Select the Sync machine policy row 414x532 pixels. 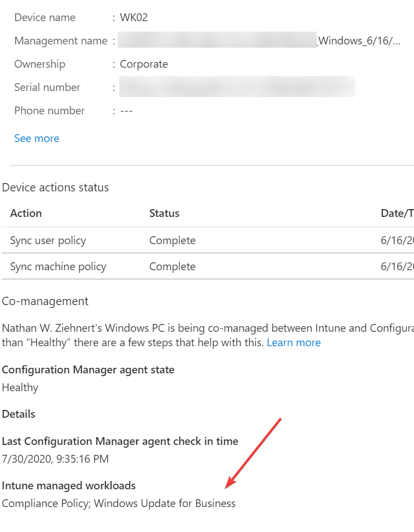tap(208, 266)
